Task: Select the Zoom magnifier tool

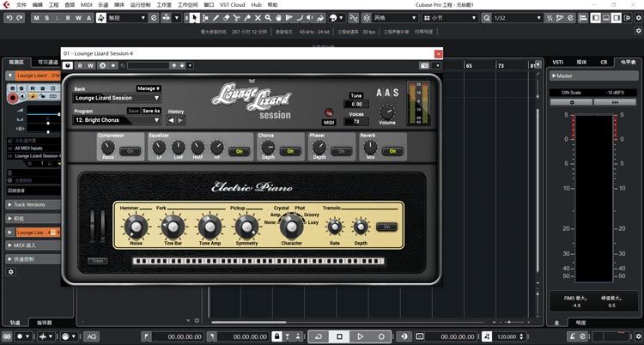Action: (x=268, y=18)
